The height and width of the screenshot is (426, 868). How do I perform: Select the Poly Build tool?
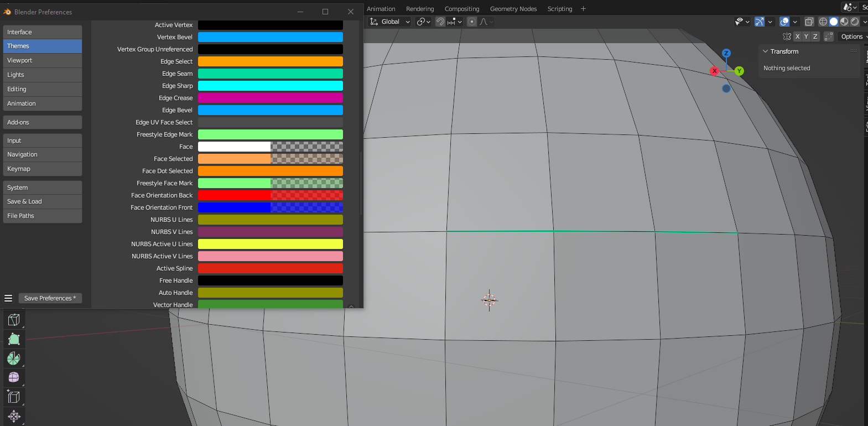pyautogui.click(x=14, y=339)
